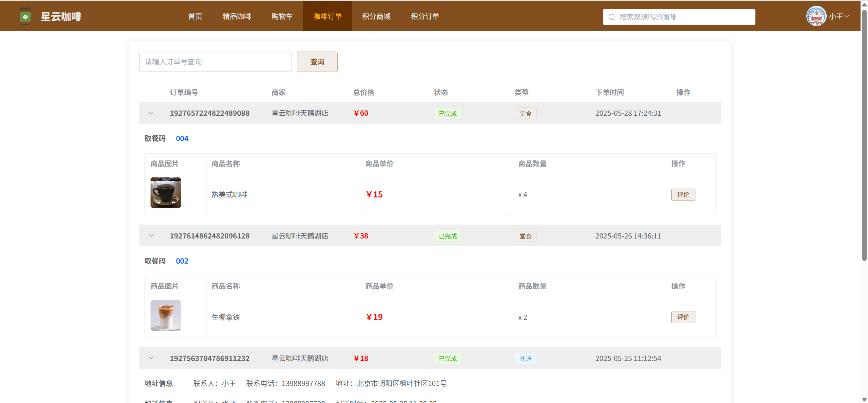Click the 星云咖啡 coffee cup logo
Viewport: 868px width, 403px height.
click(x=25, y=16)
